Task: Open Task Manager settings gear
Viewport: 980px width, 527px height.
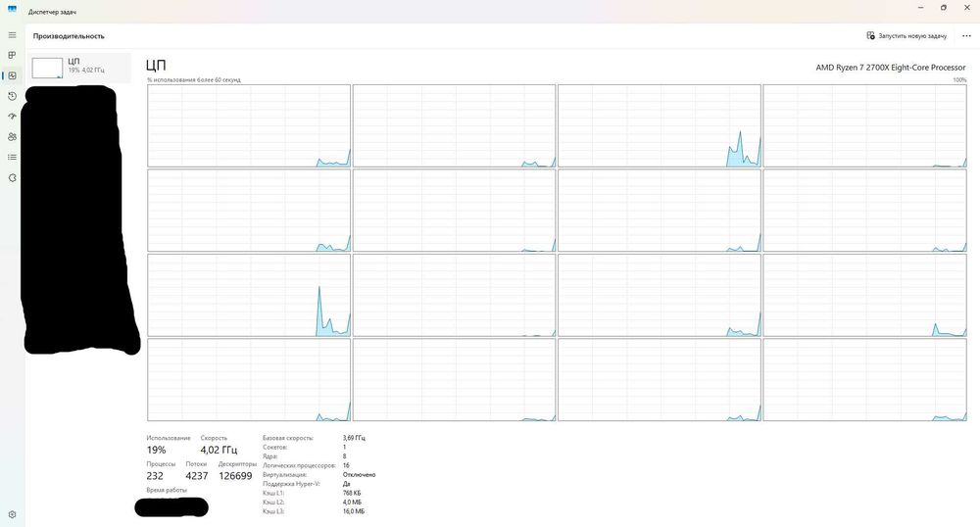Action: pyautogui.click(x=12, y=514)
